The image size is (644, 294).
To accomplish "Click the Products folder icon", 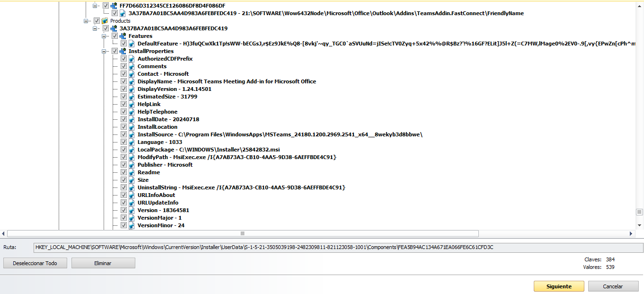I will 105,21.
